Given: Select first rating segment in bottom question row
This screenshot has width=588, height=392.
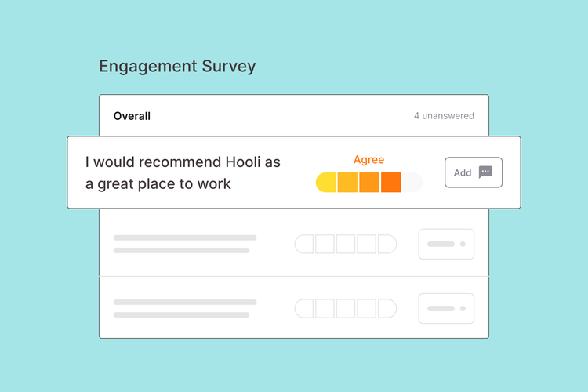Looking at the screenshot, I should [x=304, y=308].
